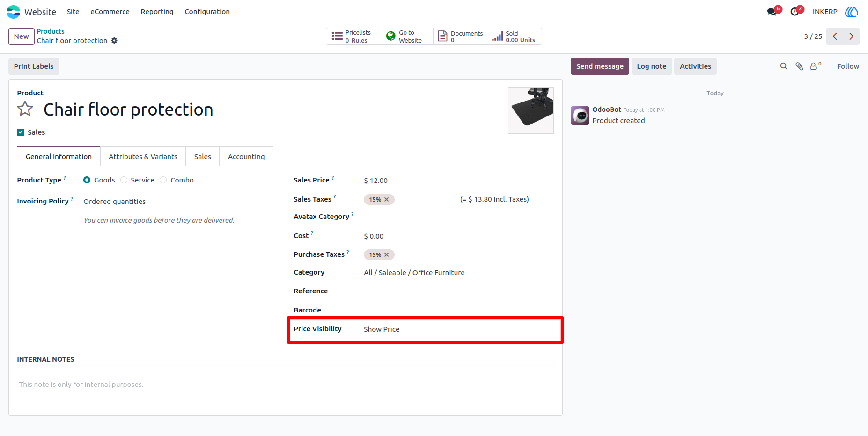Click the chatter search magnifier icon
Viewport: 868px width, 436px height.
pyautogui.click(x=784, y=66)
